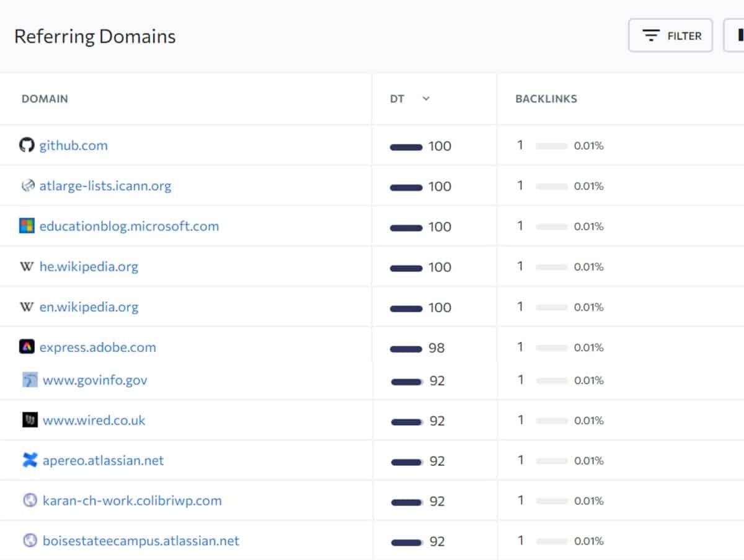Screen dimensions: 744x560
Task: Open the FILTER panel
Action: 670,35
